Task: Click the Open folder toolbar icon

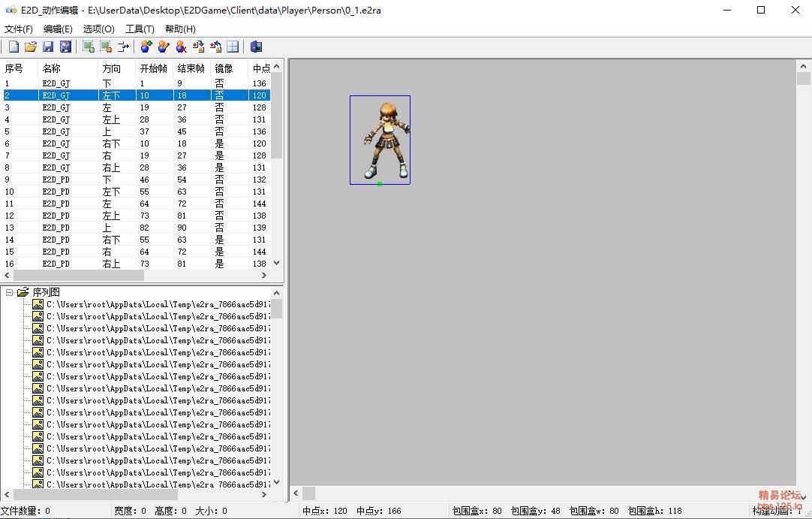Action: click(x=31, y=47)
